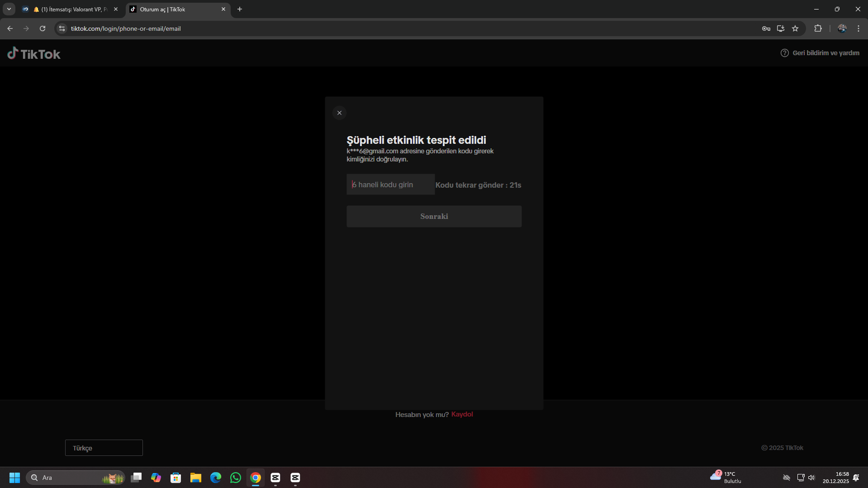
Task: Click the taskbar Ara search box
Action: coord(75,478)
